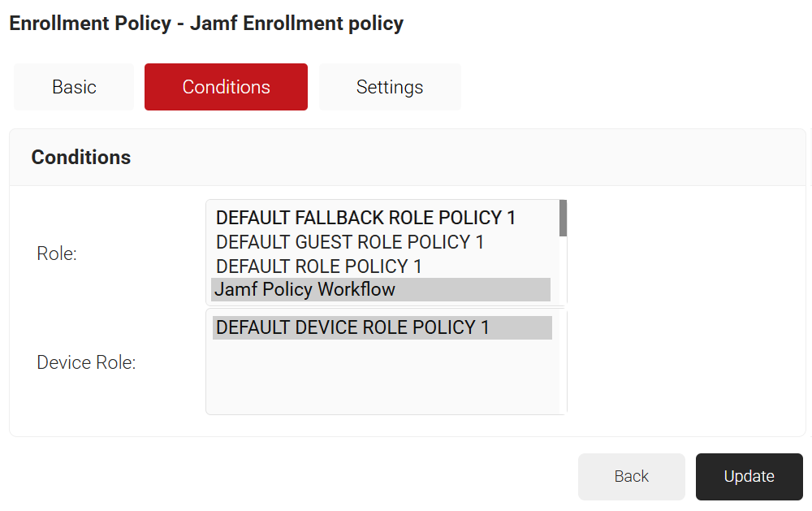Click the Role list scrollbar thumb
This screenshot has width=812, height=511.
563,218
